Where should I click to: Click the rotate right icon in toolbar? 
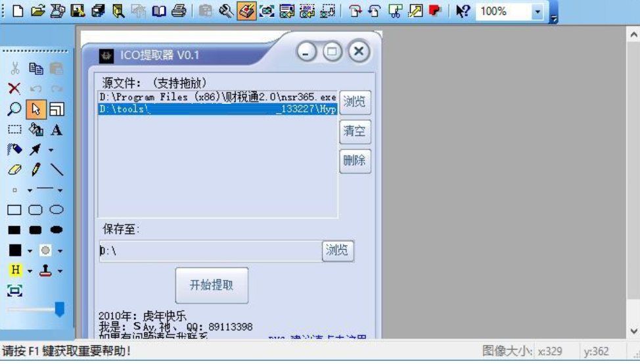(355, 11)
